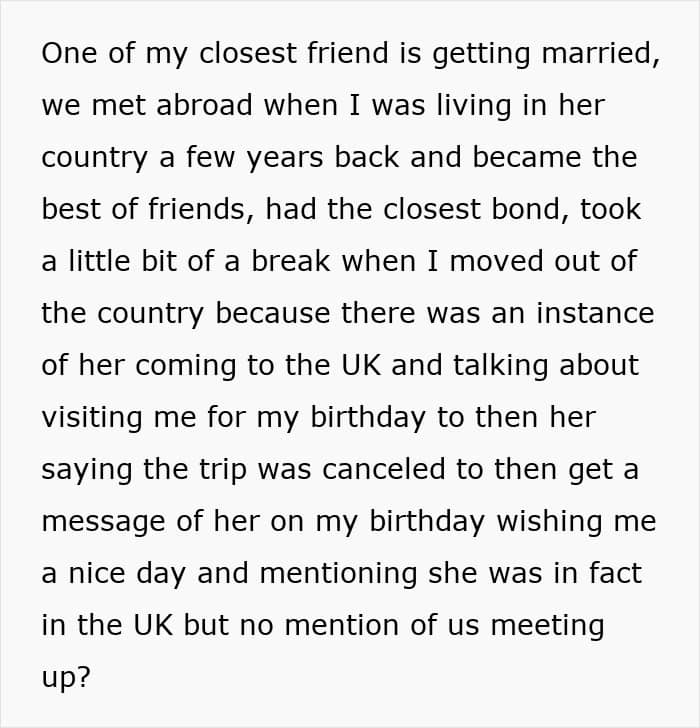Click the word "fact" in the paragraph
The height and width of the screenshot is (728, 700).
(612, 573)
